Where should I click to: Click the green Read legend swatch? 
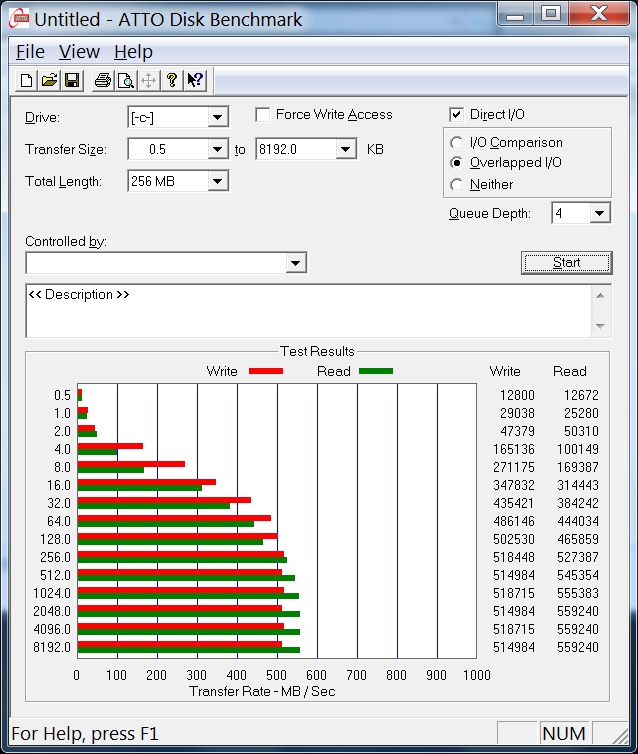(376, 371)
